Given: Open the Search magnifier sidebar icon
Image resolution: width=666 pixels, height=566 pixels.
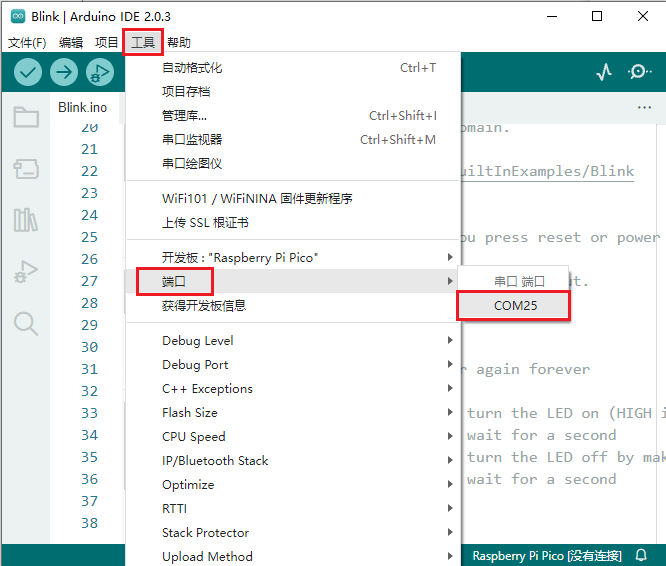Looking at the screenshot, I should (26, 324).
